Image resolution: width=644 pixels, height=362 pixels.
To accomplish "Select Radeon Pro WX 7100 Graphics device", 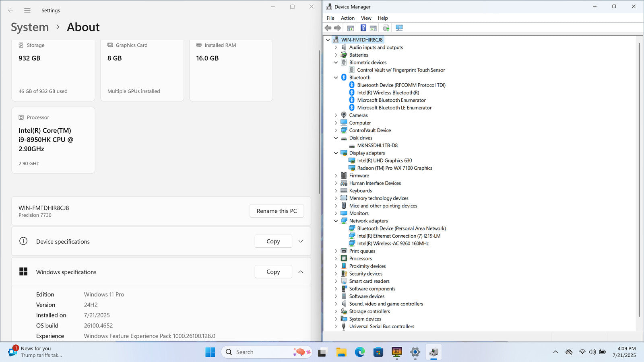I will (394, 168).
